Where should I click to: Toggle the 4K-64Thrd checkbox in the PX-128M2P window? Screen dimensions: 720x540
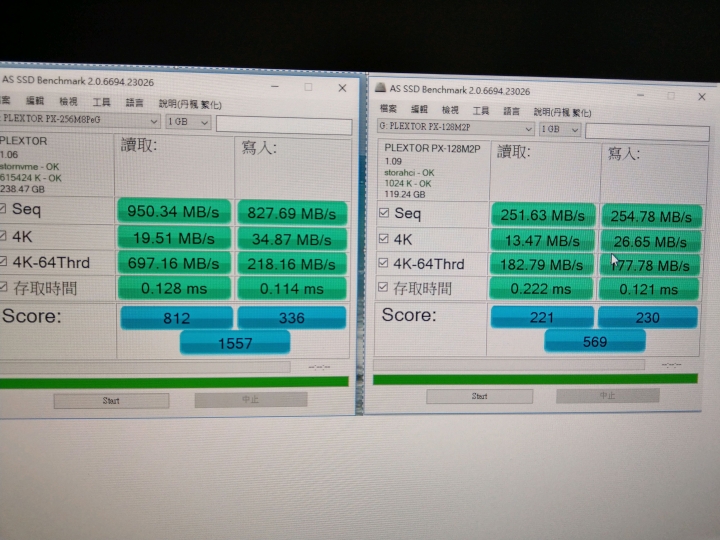point(383,262)
